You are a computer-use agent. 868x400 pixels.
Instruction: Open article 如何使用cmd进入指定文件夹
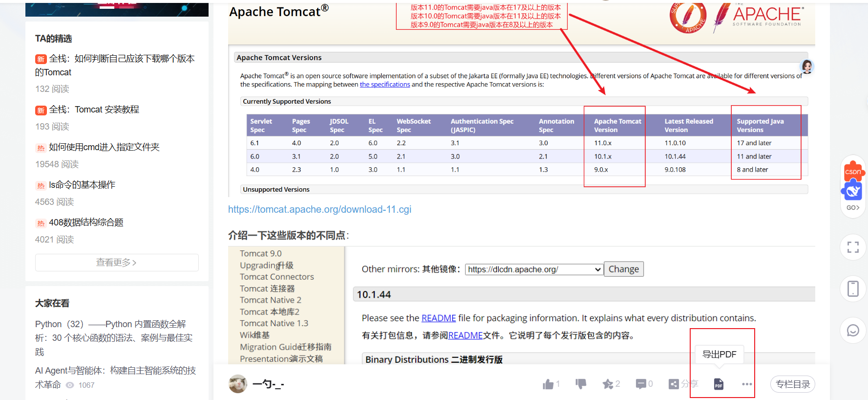tap(104, 147)
